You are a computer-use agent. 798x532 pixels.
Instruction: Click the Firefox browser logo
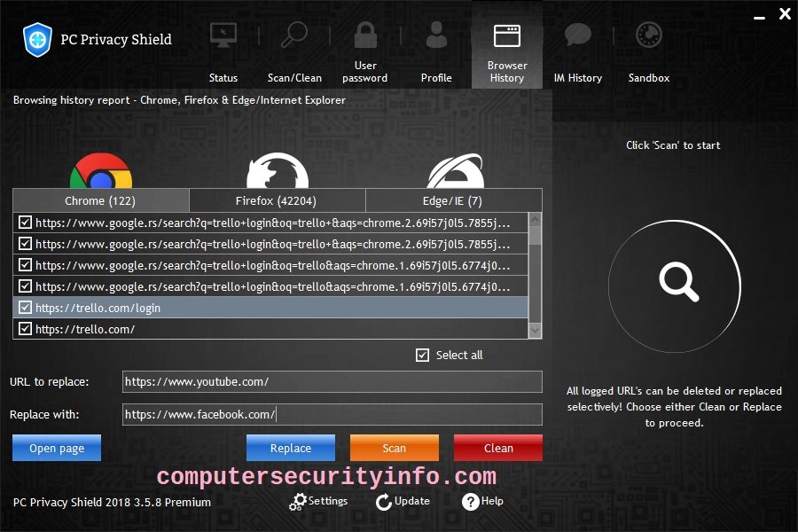point(278,171)
